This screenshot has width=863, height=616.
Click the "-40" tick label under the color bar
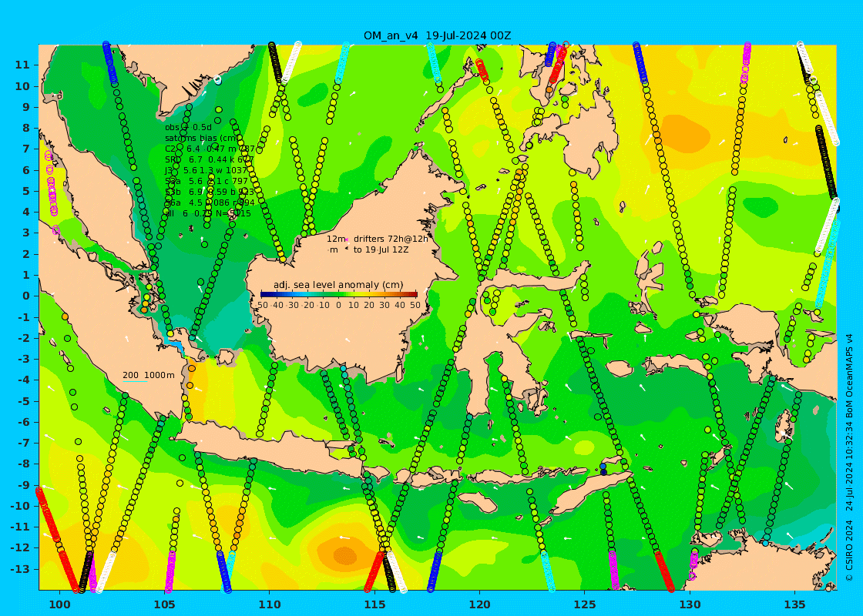tap(278, 305)
